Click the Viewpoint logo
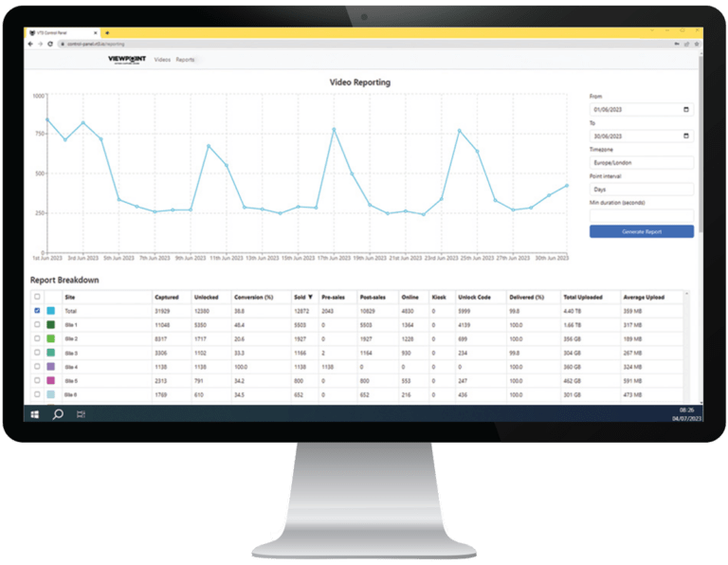728x565 pixels. (127, 60)
